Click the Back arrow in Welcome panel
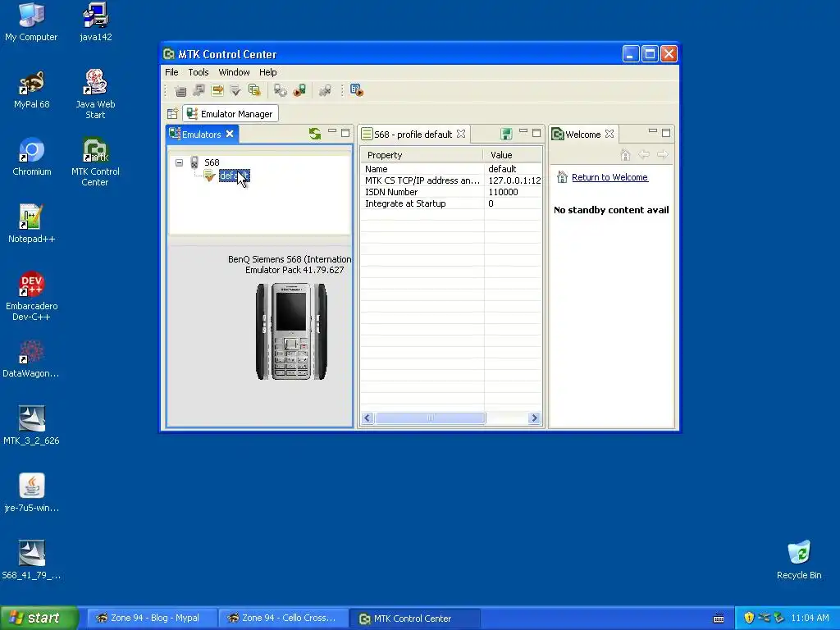840x630 pixels. tap(644, 155)
